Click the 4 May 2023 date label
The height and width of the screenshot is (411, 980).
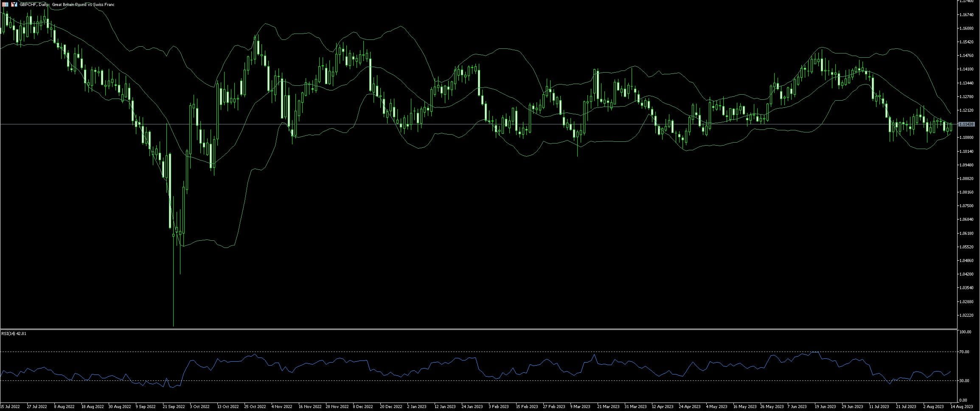click(x=716, y=407)
